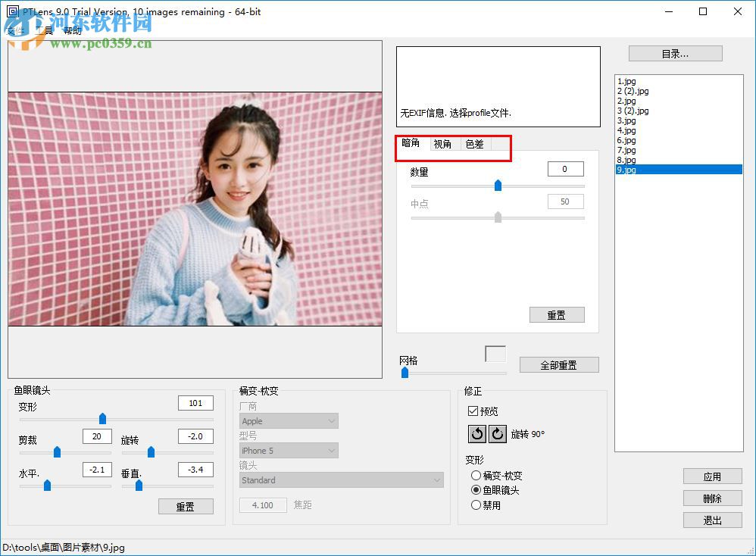Click the 退出 (exit) button
756x556 pixels.
[x=711, y=520]
